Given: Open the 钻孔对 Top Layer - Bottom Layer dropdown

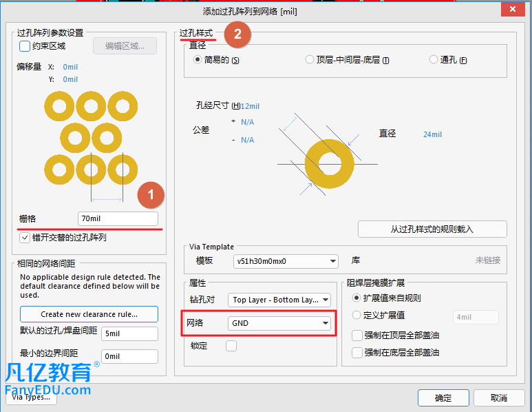Looking at the screenshot, I should point(279,300).
